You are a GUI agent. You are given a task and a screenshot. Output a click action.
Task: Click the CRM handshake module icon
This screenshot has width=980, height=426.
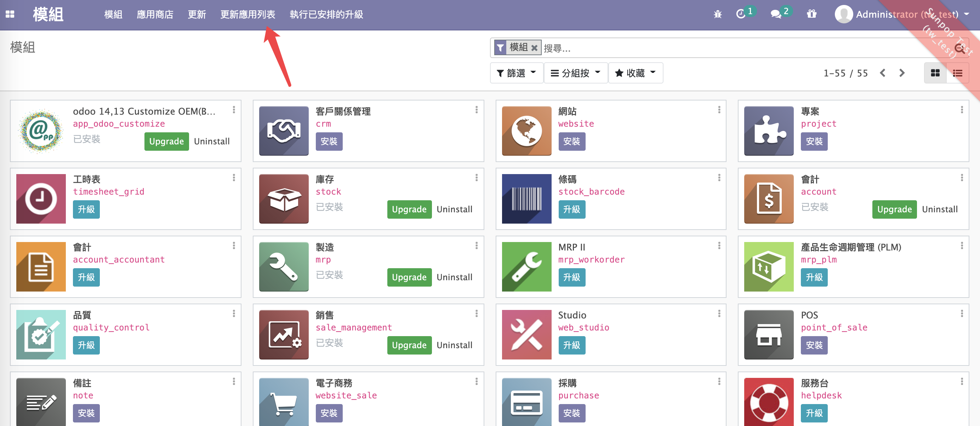[284, 131]
